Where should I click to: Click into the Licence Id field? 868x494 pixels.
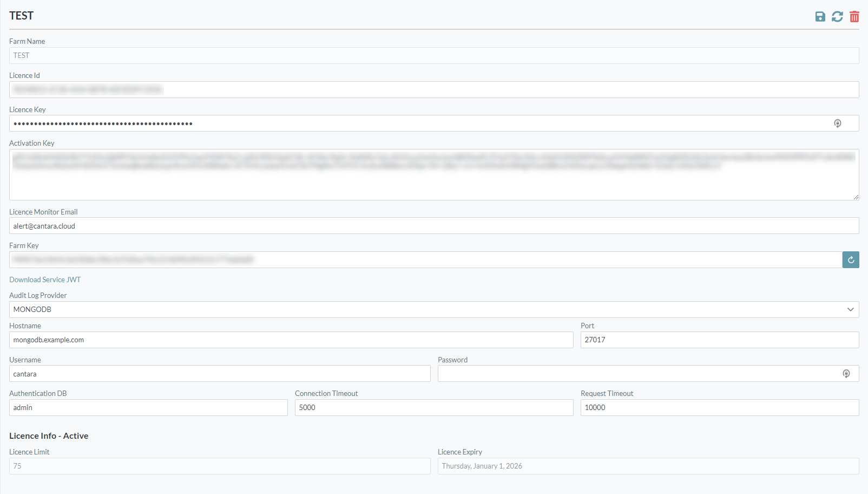(x=433, y=89)
